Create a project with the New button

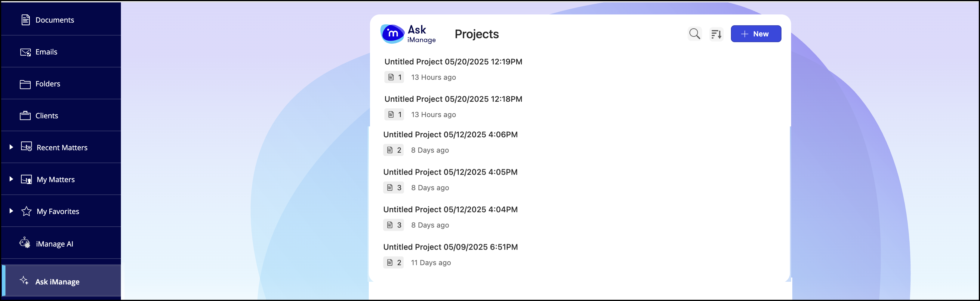tap(756, 34)
